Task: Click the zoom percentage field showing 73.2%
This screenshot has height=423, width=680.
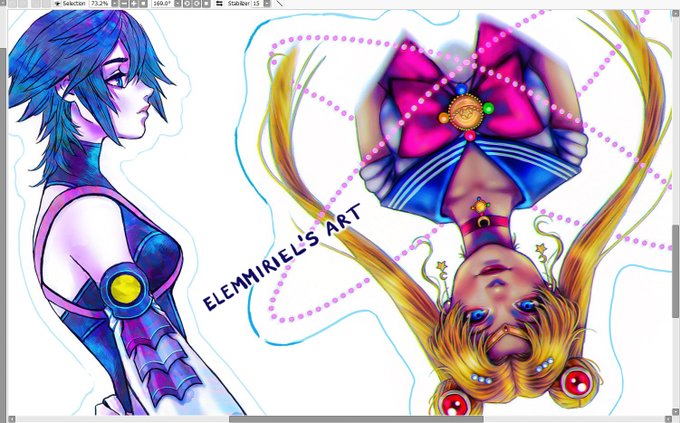Action: [100, 3]
